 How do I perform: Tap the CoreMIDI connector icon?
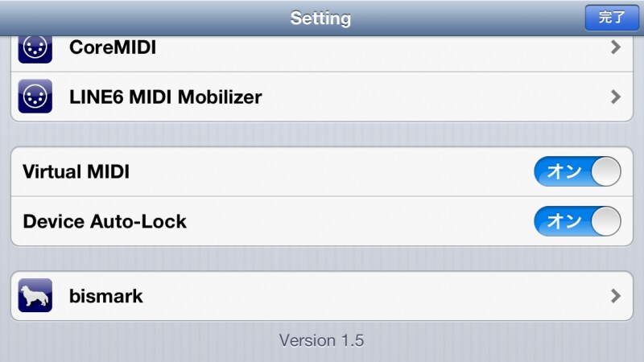[x=35, y=49]
